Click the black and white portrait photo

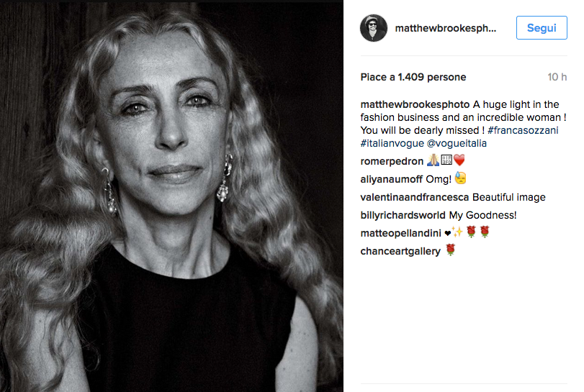[x=171, y=196]
